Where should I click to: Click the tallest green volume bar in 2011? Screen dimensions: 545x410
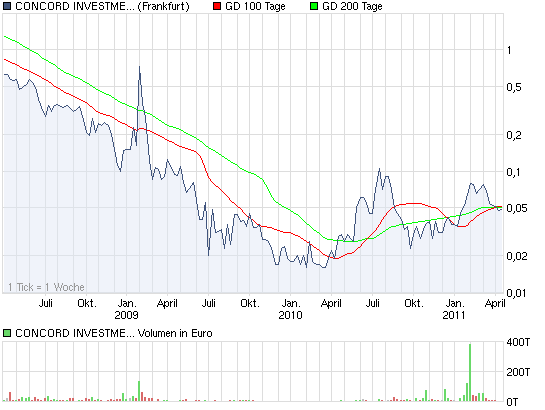(x=470, y=372)
